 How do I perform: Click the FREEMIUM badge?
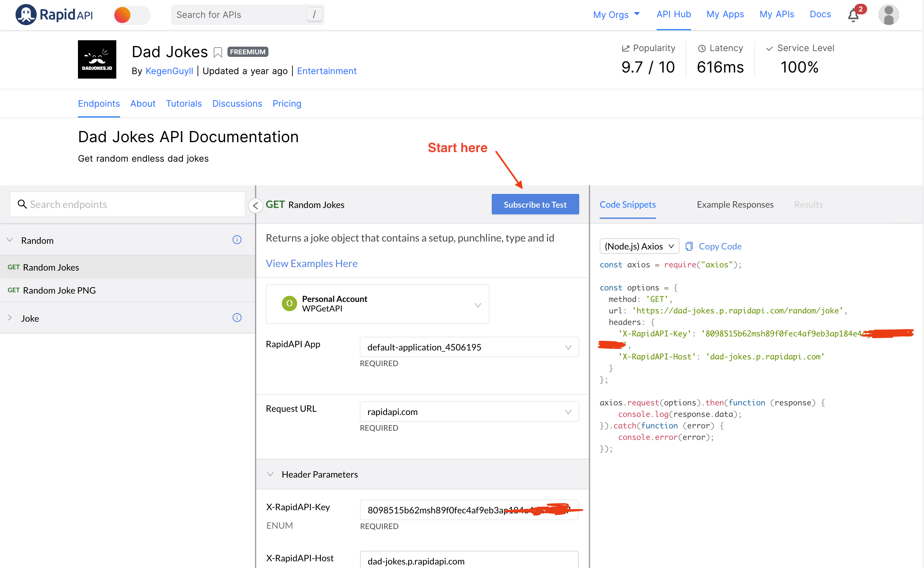248,52
